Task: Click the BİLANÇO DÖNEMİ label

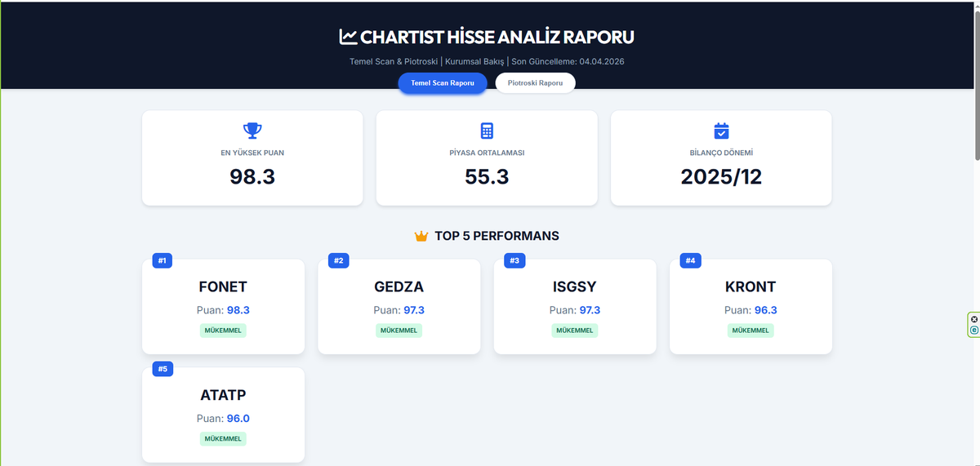Action: 721,153
